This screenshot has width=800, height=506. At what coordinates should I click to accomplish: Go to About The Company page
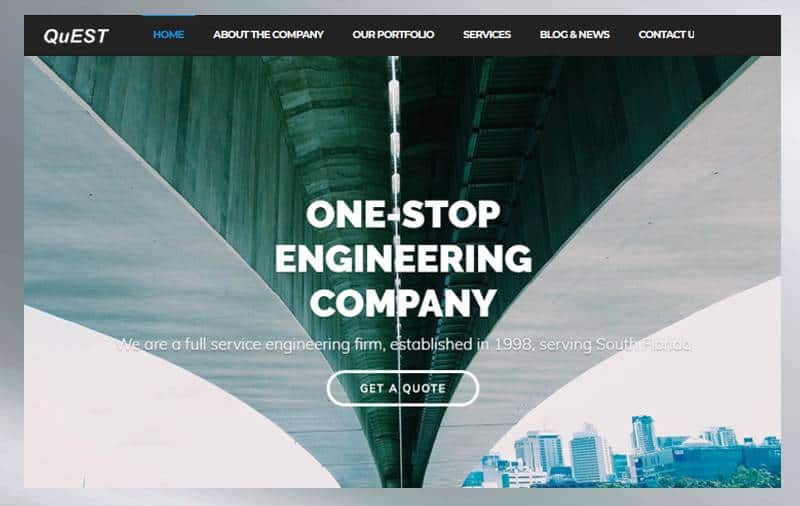(x=268, y=35)
